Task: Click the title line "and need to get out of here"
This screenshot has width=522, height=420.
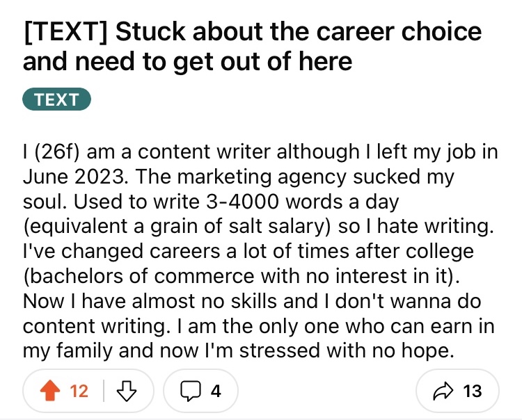Action: tap(187, 62)
